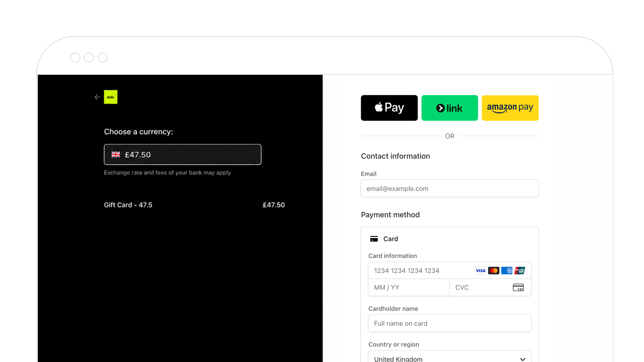The width and height of the screenshot is (644, 362).
Task: Pay with Link button
Action: pyautogui.click(x=449, y=108)
